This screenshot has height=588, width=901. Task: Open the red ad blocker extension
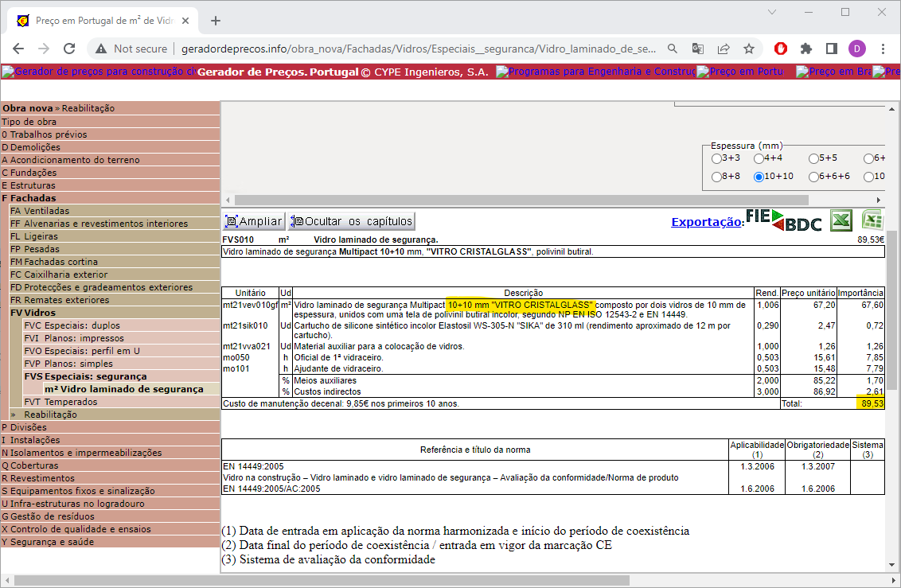(x=781, y=49)
